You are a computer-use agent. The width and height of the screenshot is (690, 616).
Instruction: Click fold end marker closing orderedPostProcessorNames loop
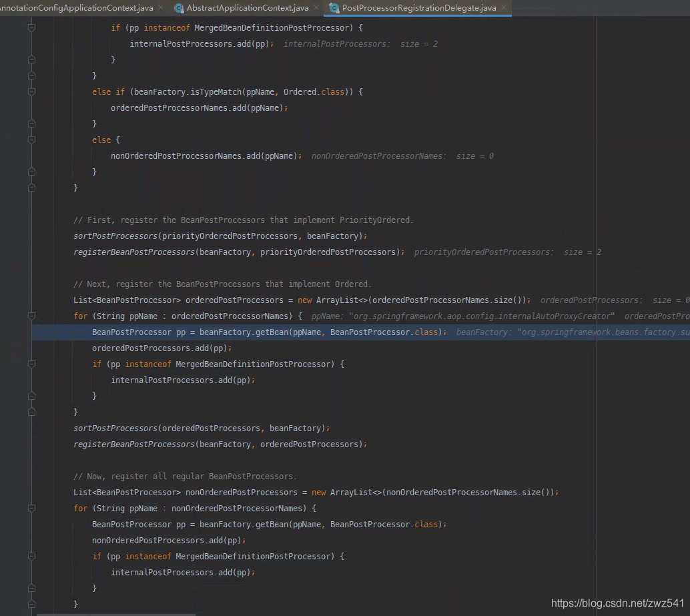[x=31, y=412]
